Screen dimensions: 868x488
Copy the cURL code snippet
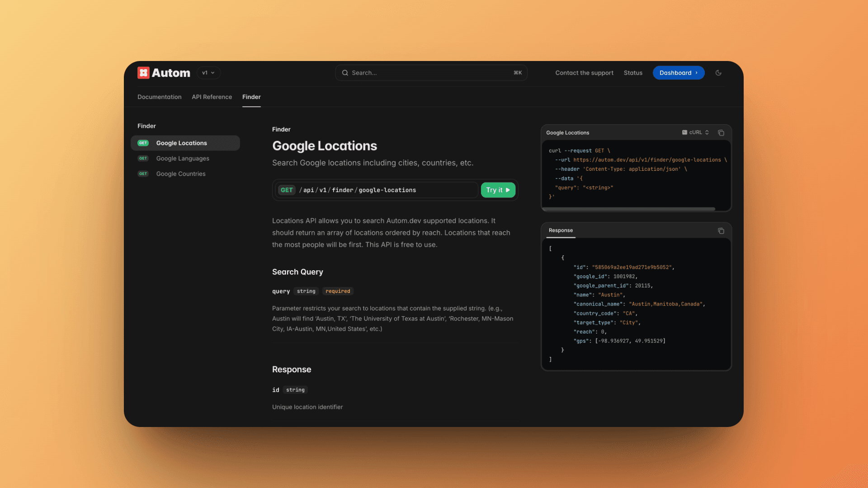click(x=721, y=132)
